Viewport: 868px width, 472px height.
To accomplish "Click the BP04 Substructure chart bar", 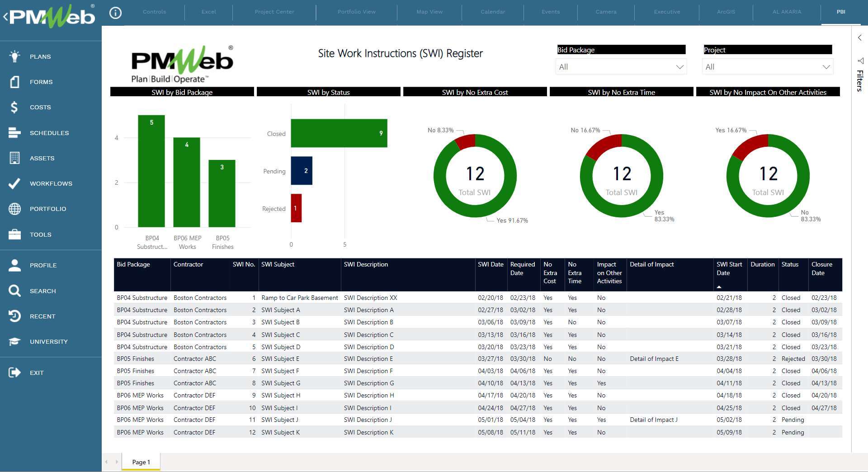I will point(151,172).
